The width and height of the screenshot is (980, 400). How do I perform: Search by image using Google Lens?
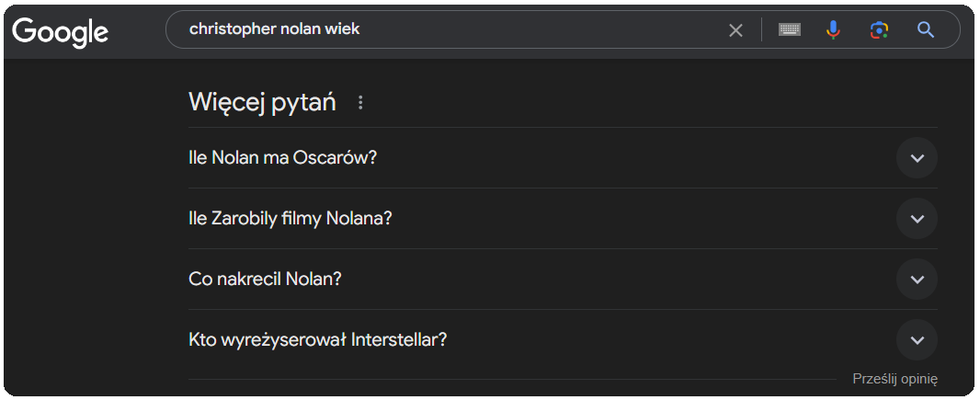[x=879, y=30]
